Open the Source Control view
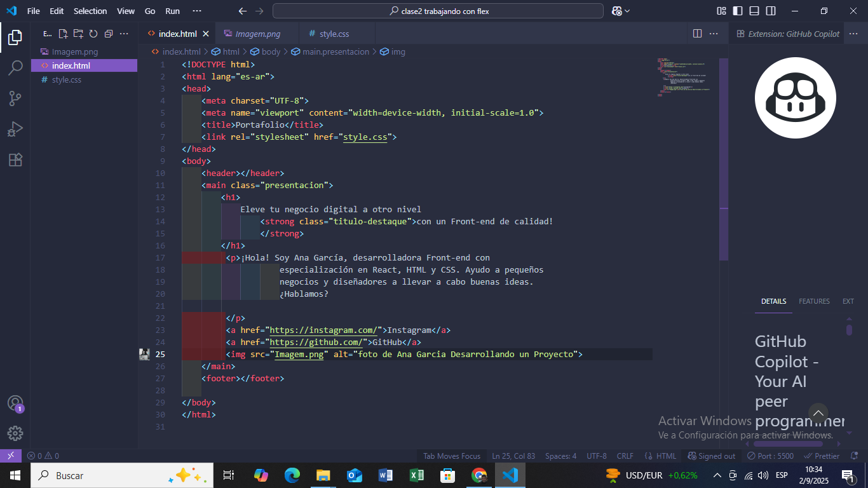868x488 pixels. 15,98
